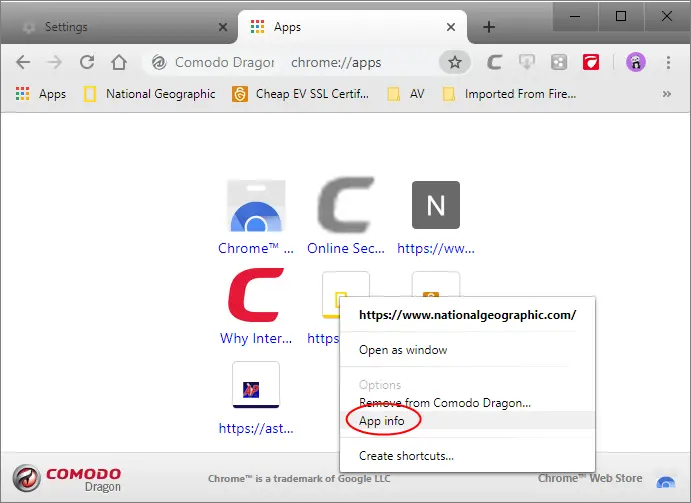Click the red Comodo shield toolbar icon
The height and width of the screenshot is (503, 691).
pos(591,62)
